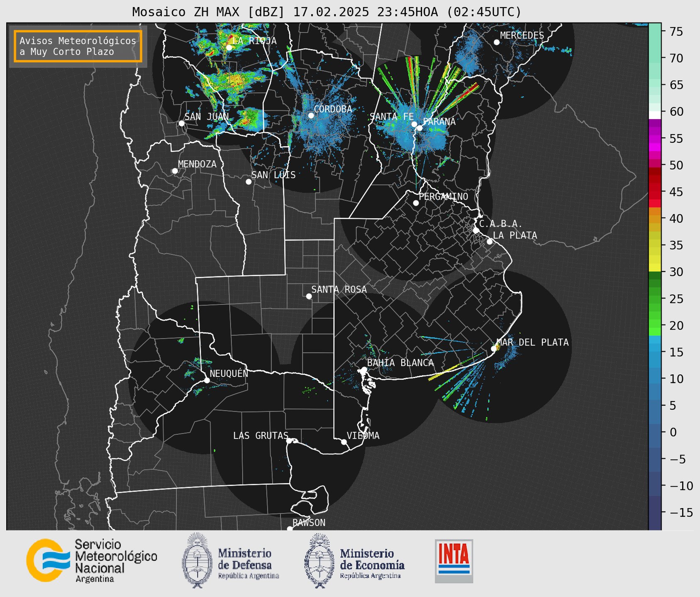Click the INTA logo

coord(454,561)
